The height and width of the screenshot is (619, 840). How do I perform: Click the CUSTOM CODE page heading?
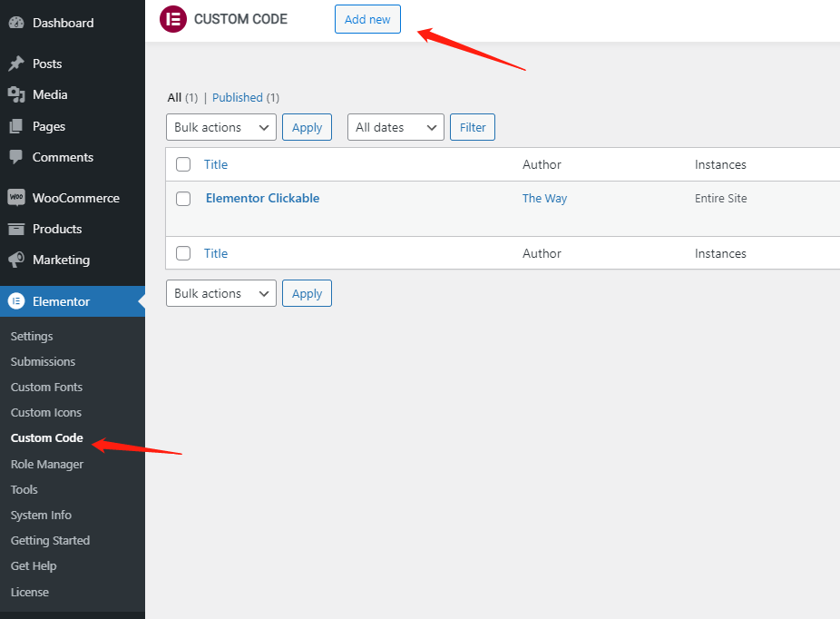point(240,19)
